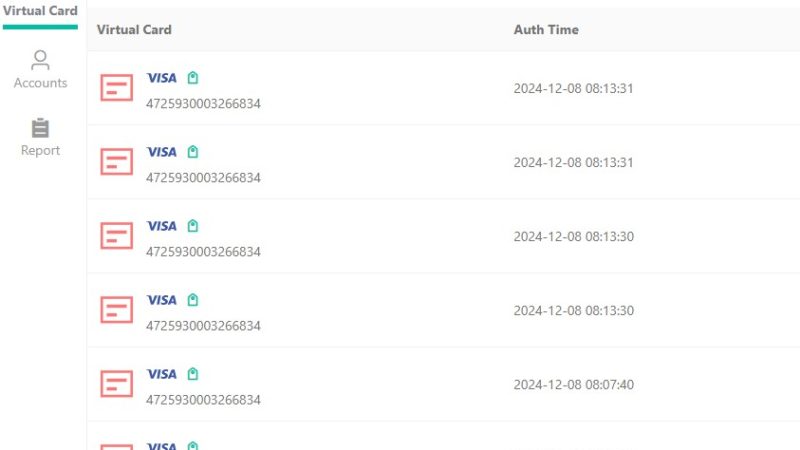Click the green tag icon in second row
800x450 pixels.
click(x=192, y=152)
